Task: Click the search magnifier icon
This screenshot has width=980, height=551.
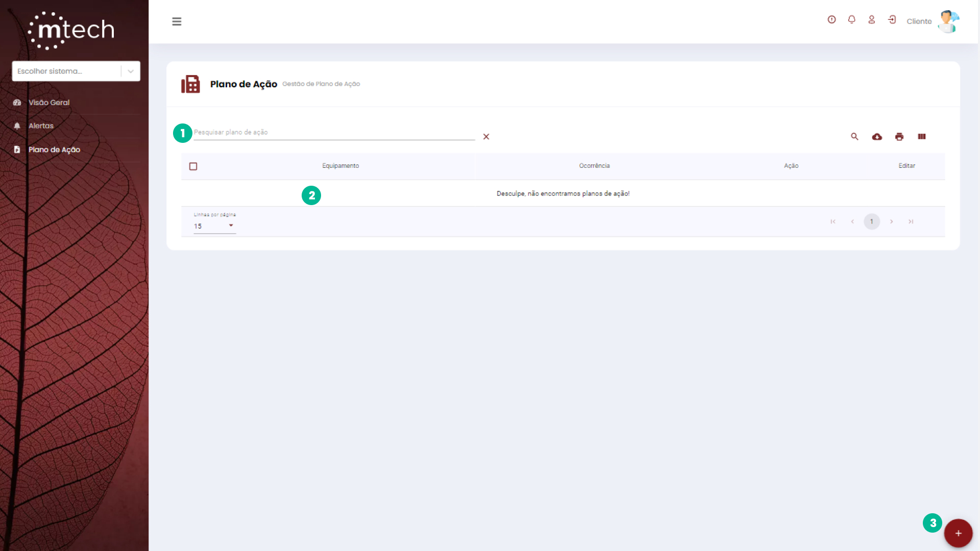Action: [854, 137]
